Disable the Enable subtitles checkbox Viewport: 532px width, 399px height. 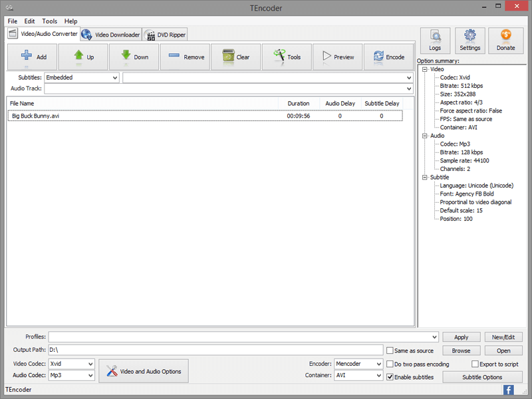tap(390, 377)
